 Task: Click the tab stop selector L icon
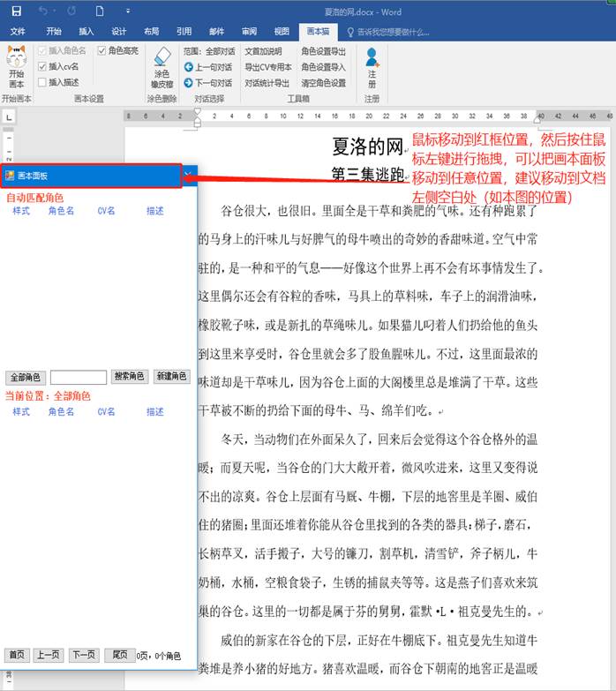(9, 117)
